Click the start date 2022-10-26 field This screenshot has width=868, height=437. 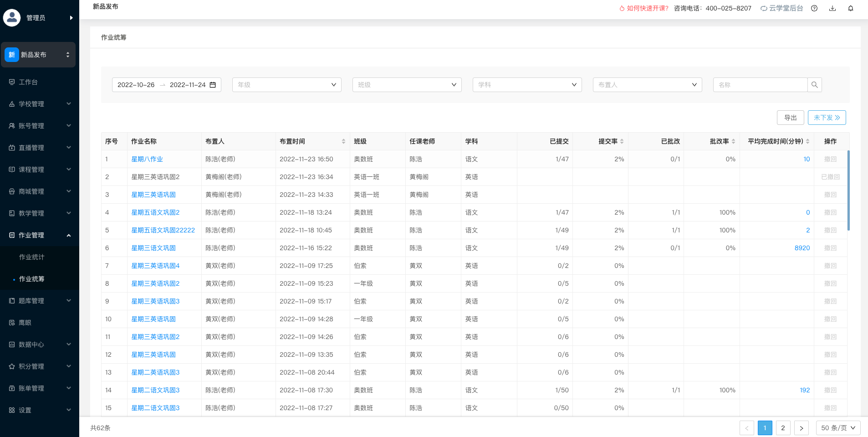point(136,85)
